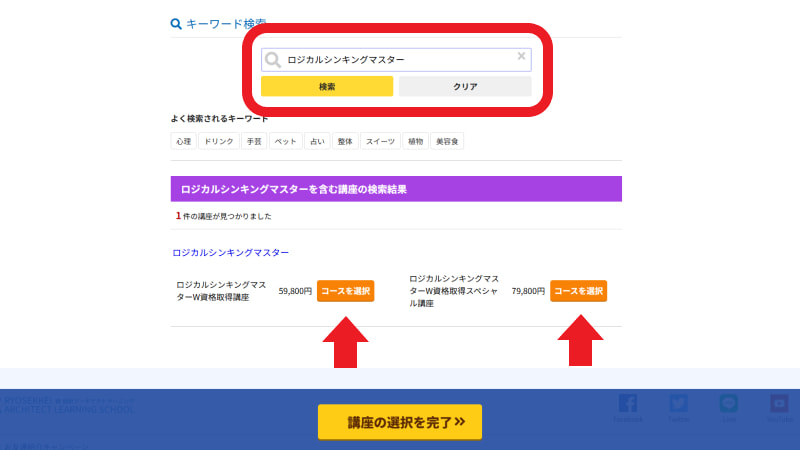Viewport: 800px width, 450px height.
Task: Select the ドリンク keyword tag
Action: [219, 141]
